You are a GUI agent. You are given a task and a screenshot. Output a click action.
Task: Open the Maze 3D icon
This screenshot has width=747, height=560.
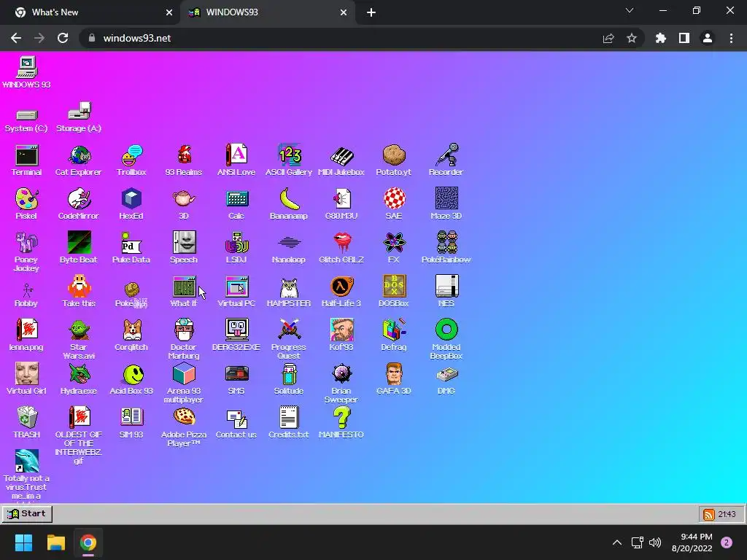446,199
